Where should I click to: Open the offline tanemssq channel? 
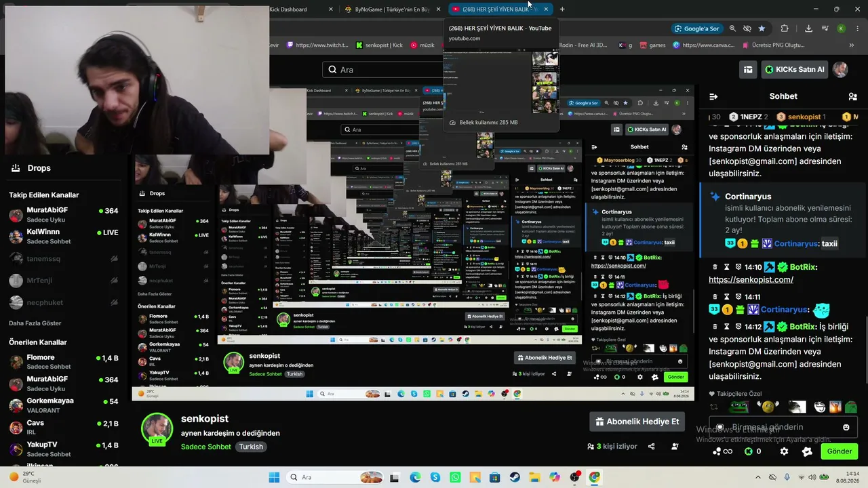(x=64, y=258)
